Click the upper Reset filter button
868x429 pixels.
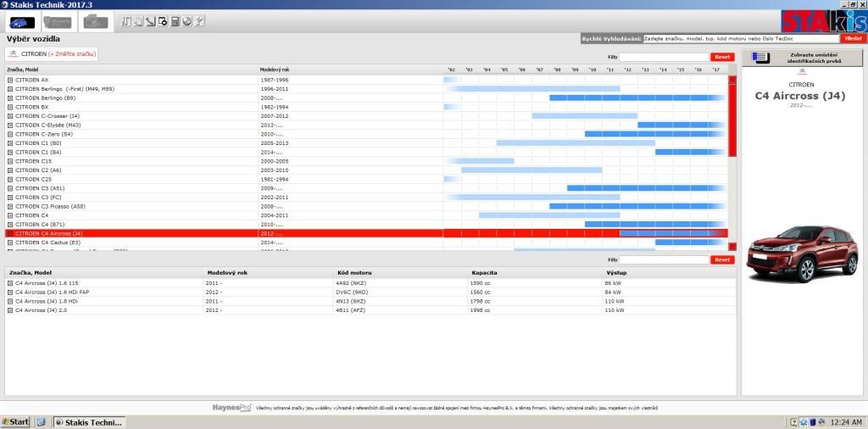tap(722, 57)
